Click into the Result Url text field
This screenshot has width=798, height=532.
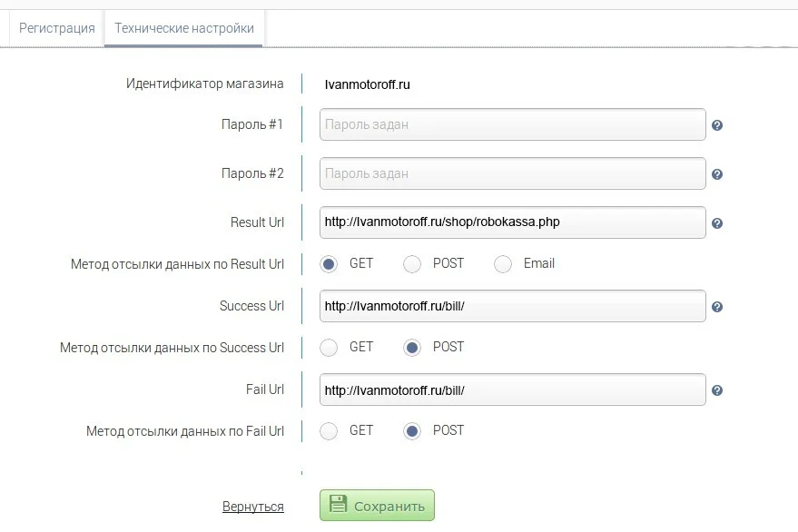[x=512, y=222]
